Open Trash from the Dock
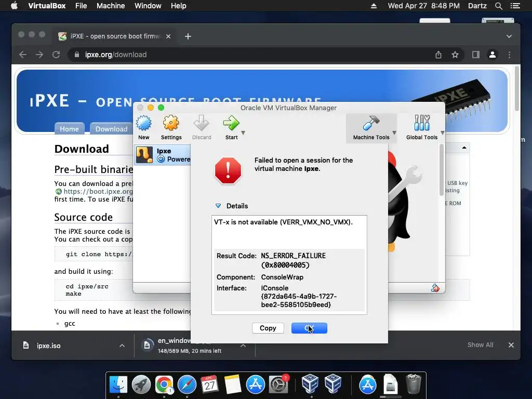The height and width of the screenshot is (399, 532). tap(413, 384)
